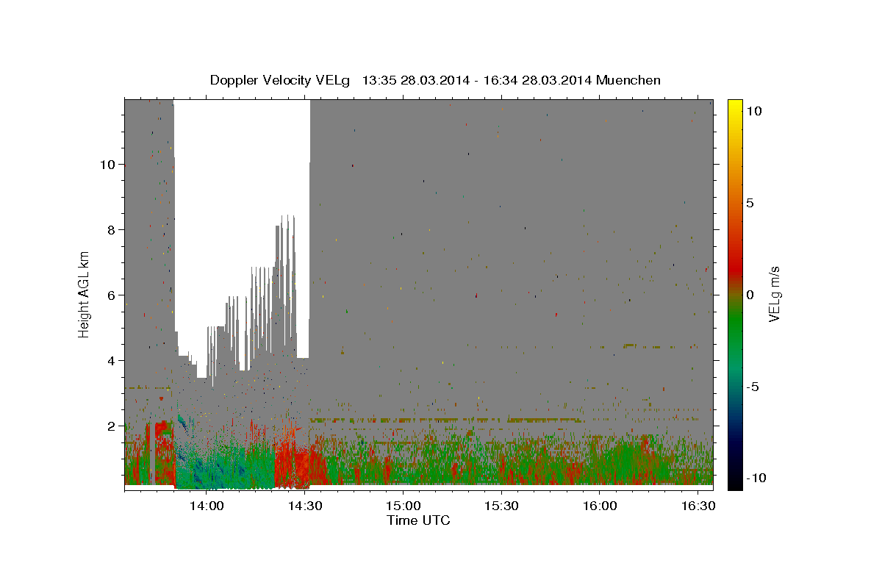This screenshot has width=882, height=588.
Task: Click the velocity colorbar gradient
Action: point(734,294)
